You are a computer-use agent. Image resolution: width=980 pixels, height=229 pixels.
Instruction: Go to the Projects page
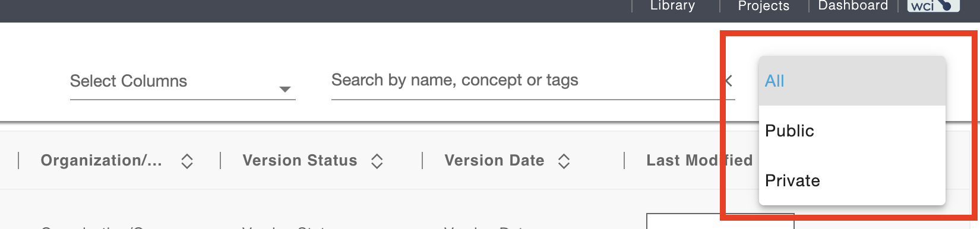point(763,6)
